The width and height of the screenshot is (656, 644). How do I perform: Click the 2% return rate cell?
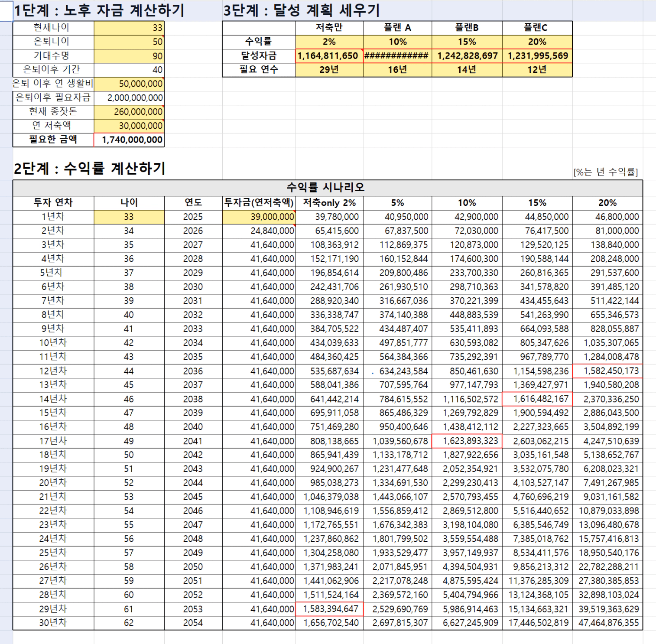click(329, 42)
